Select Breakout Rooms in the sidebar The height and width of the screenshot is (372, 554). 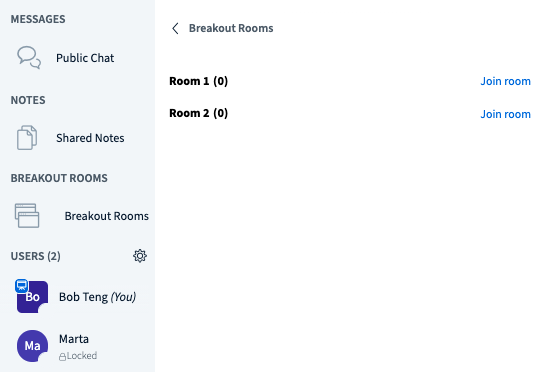pyautogui.click(x=77, y=216)
